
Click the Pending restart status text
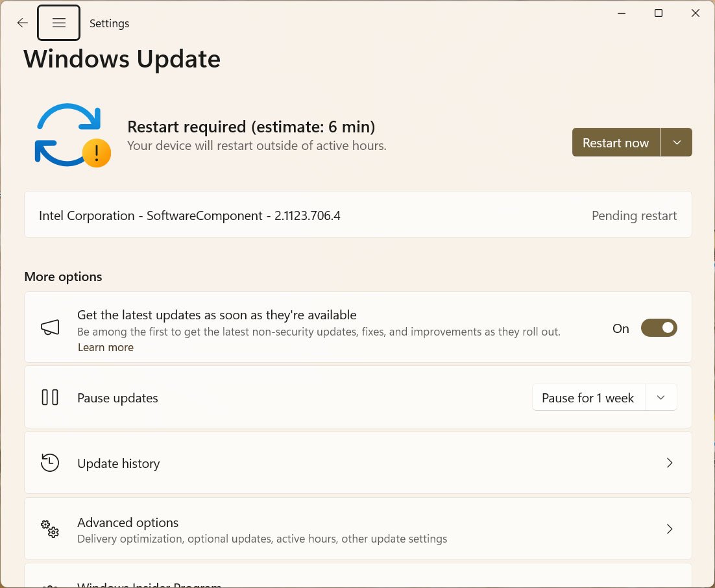(x=634, y=215)
